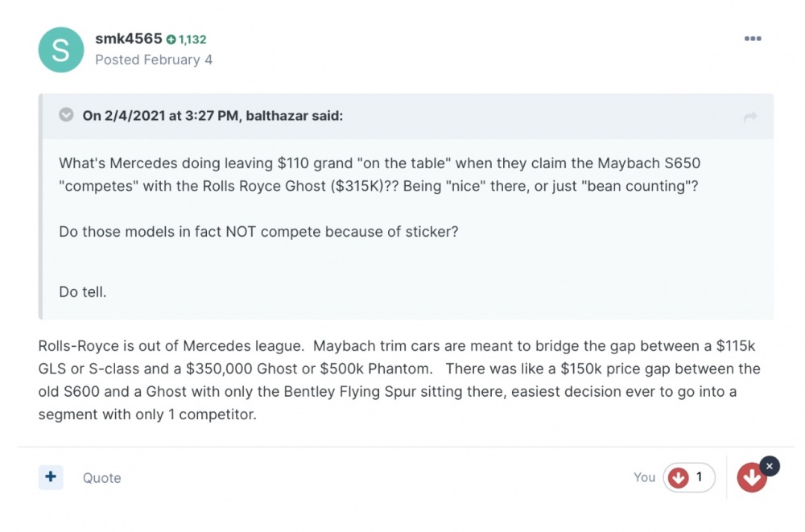Open the "Posted February 4" timestamp link
This screenshot has width=805, height=532.
(x=153, y=60)
